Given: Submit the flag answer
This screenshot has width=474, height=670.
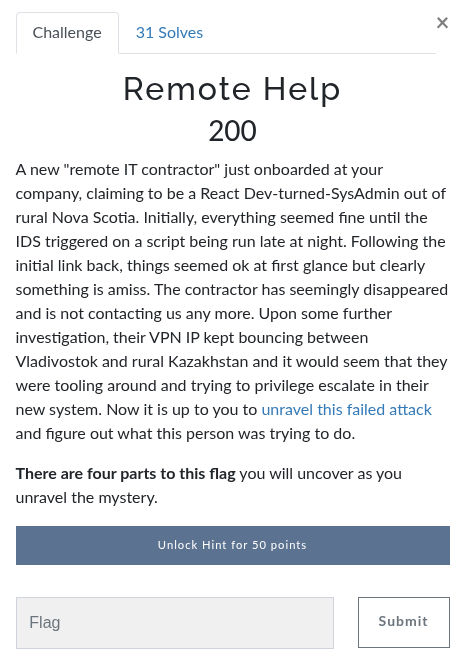Looking at the screenshot, I should pos(403,622).
